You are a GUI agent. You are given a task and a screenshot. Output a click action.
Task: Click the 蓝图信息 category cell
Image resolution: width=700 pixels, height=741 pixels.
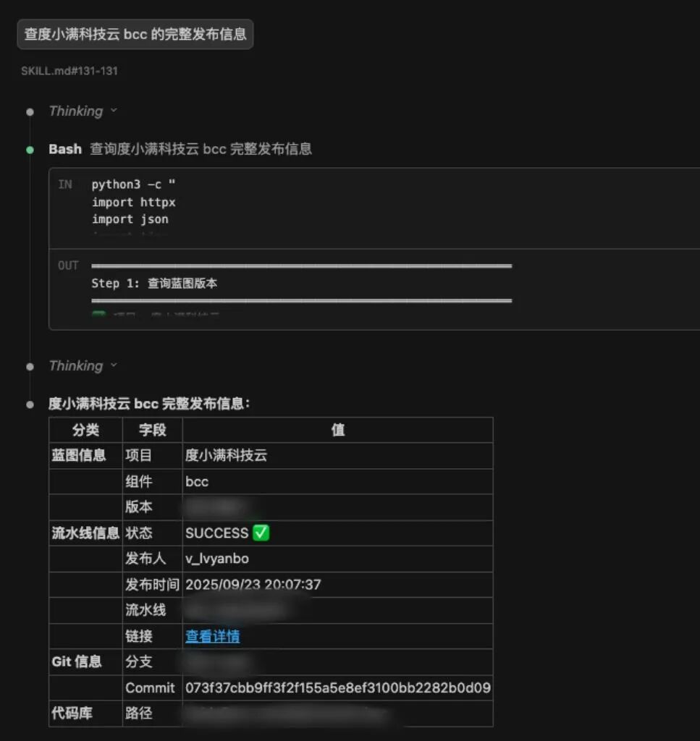click(85, 456)
